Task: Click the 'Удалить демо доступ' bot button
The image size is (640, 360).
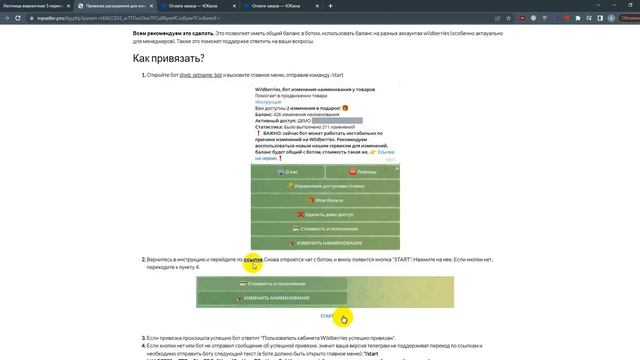Action: click(325, 215)
